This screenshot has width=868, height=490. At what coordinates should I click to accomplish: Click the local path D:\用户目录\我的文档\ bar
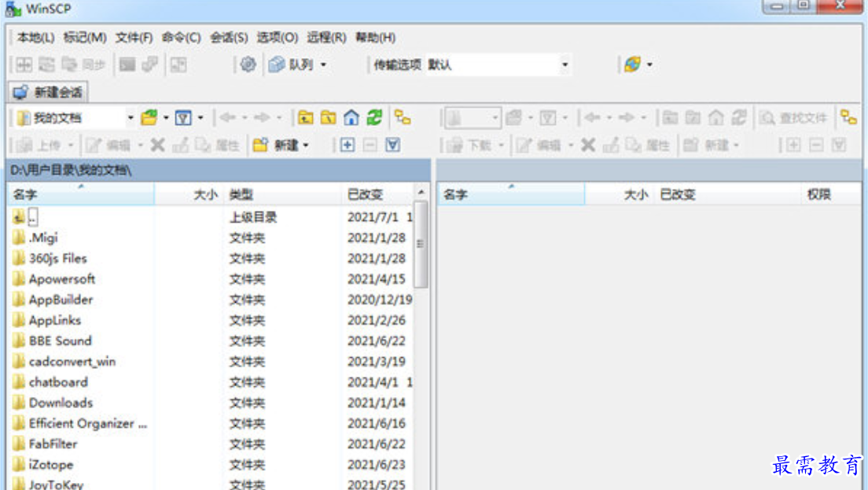pos(219,170)
